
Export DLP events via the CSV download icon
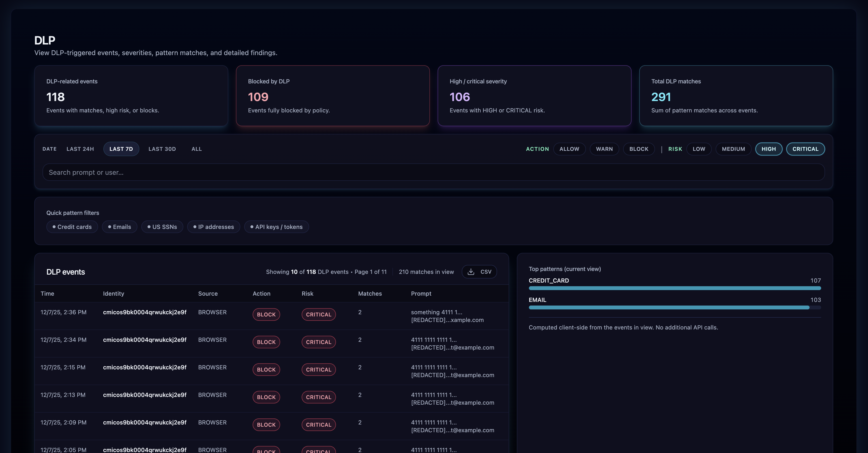coord(479,271)
